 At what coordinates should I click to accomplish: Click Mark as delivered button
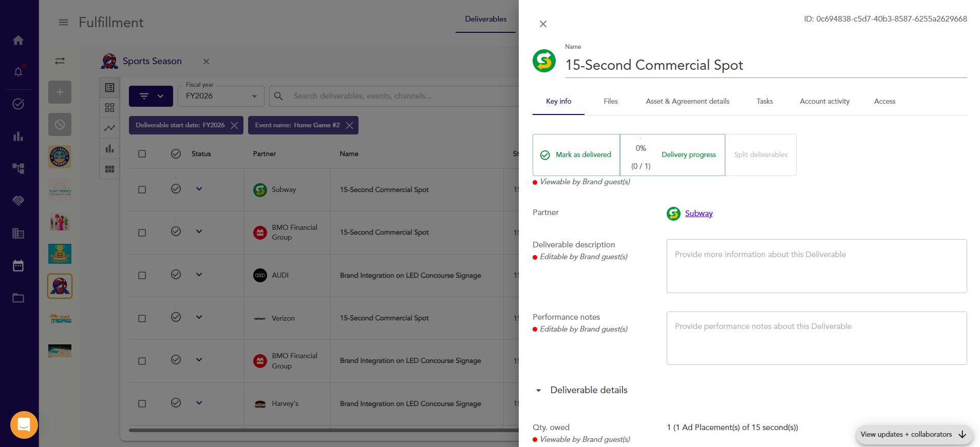pyautogui.click(x=576, y=155)
